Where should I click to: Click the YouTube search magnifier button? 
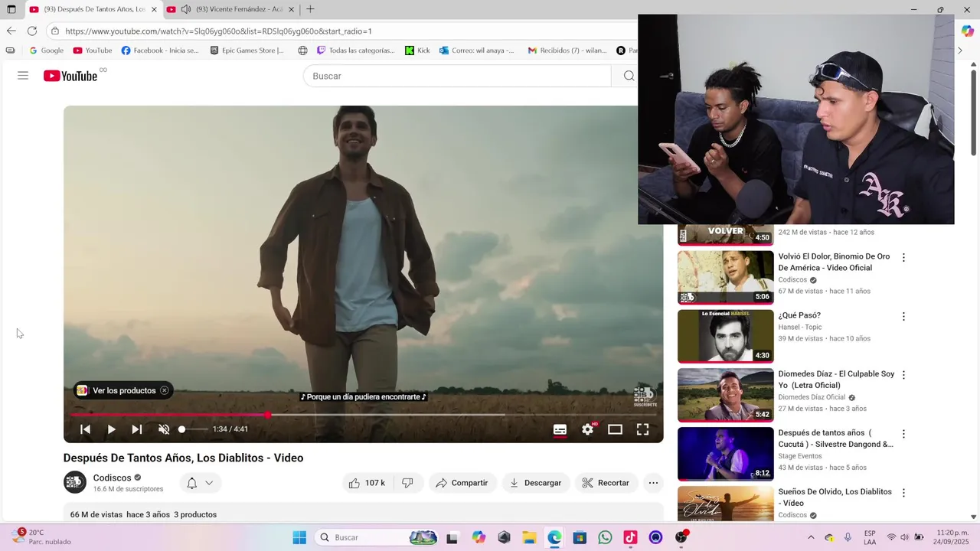[x=629, y=76]
